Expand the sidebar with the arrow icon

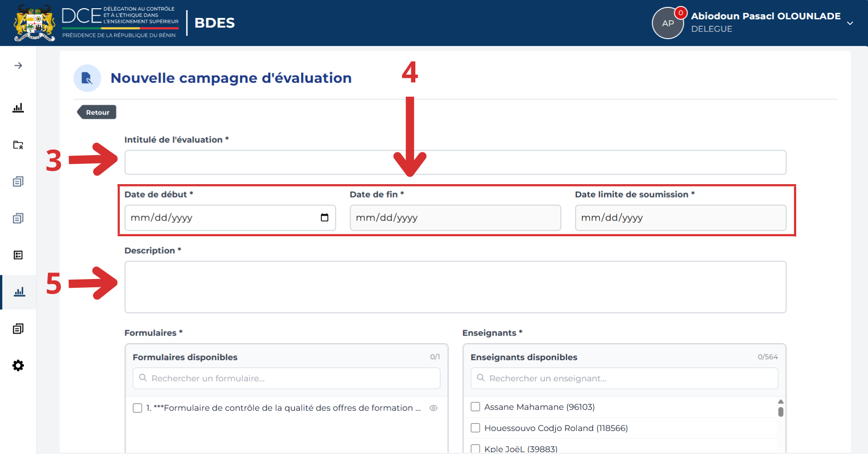click(18, 66)
